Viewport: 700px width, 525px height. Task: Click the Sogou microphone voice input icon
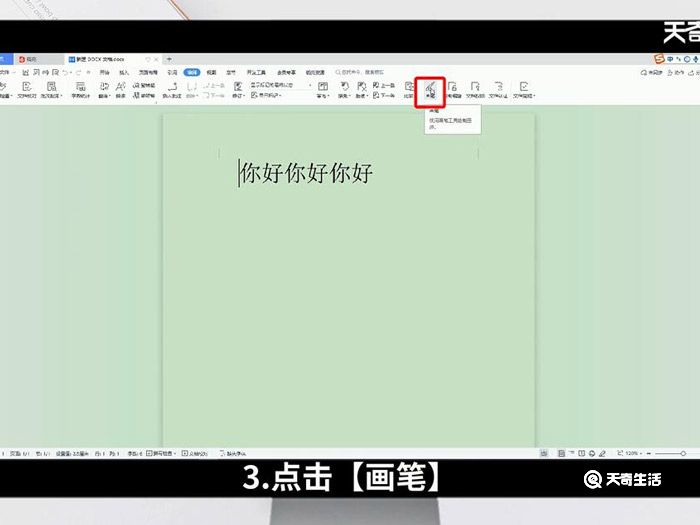tap(696, 59)
